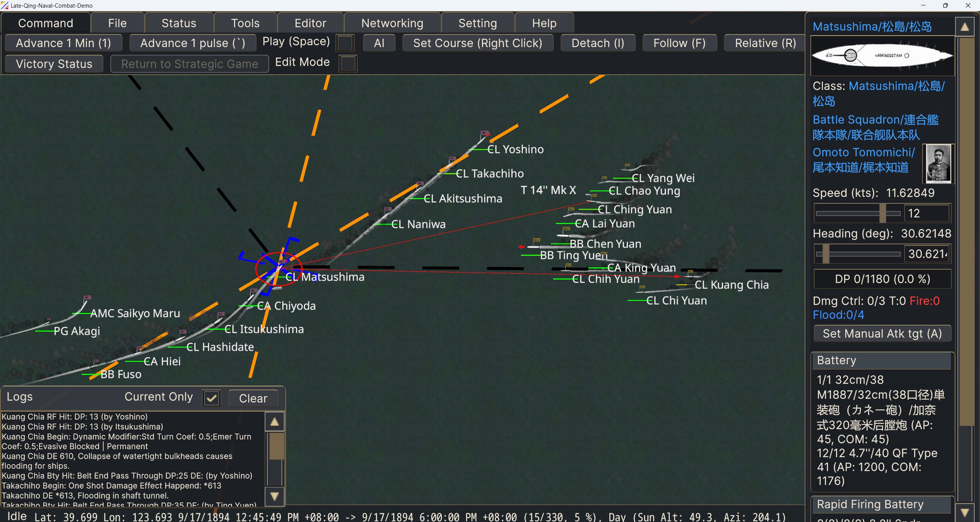Click the heading slider handle
Screen dimensions: 980x522
826,254
